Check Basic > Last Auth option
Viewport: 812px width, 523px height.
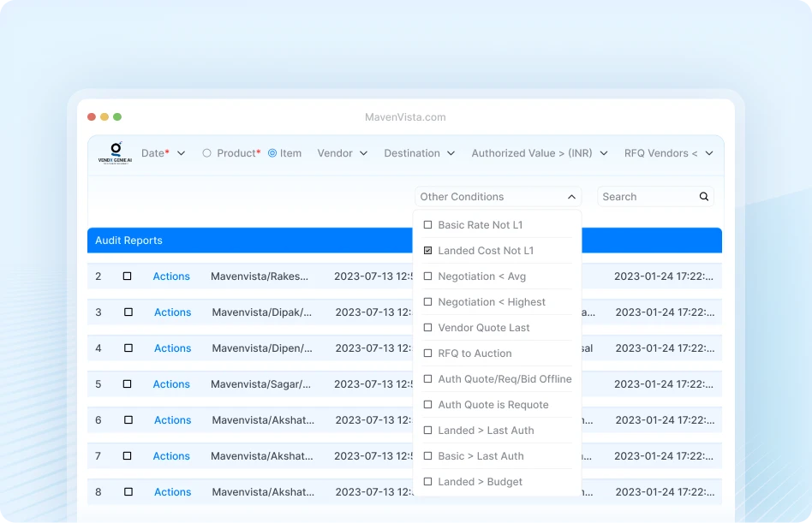tap(427, 455)
